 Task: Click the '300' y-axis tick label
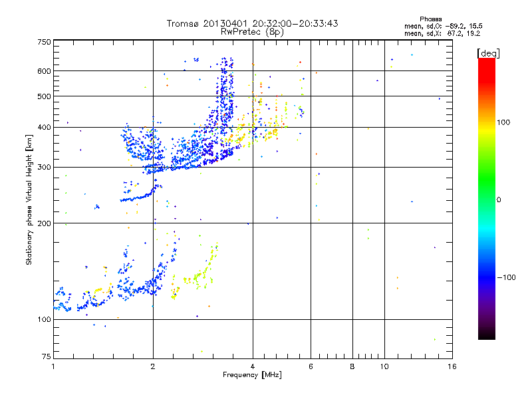coord(45,168)
